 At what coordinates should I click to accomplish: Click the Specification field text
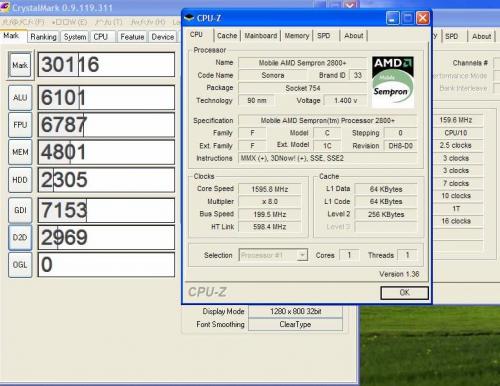click(328, 120)
